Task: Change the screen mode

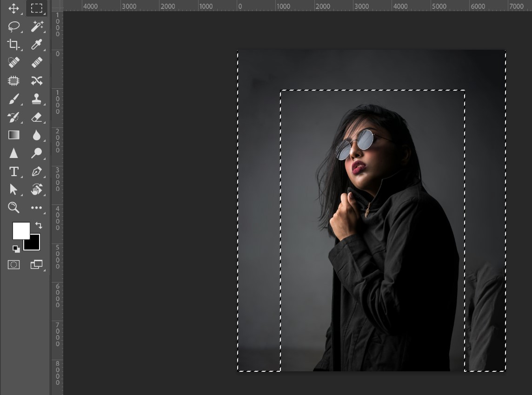Action: [37, 264]
